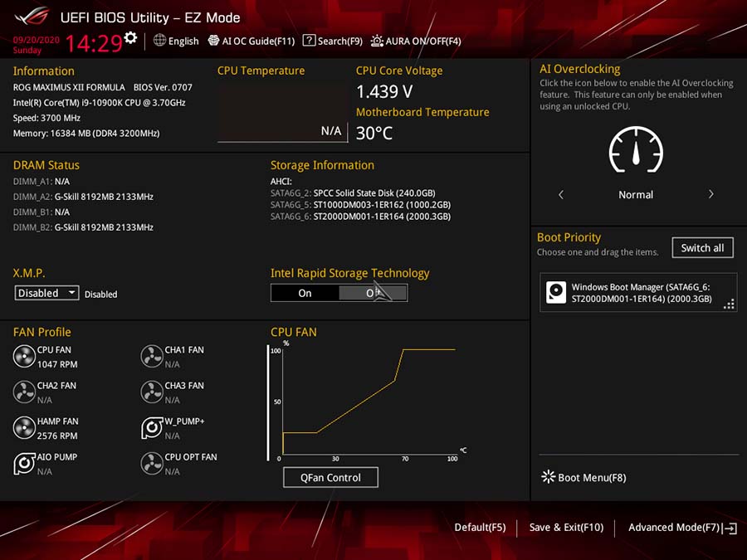Load Default(F5) settings
The image size is (747, 560).
[480, 528]
